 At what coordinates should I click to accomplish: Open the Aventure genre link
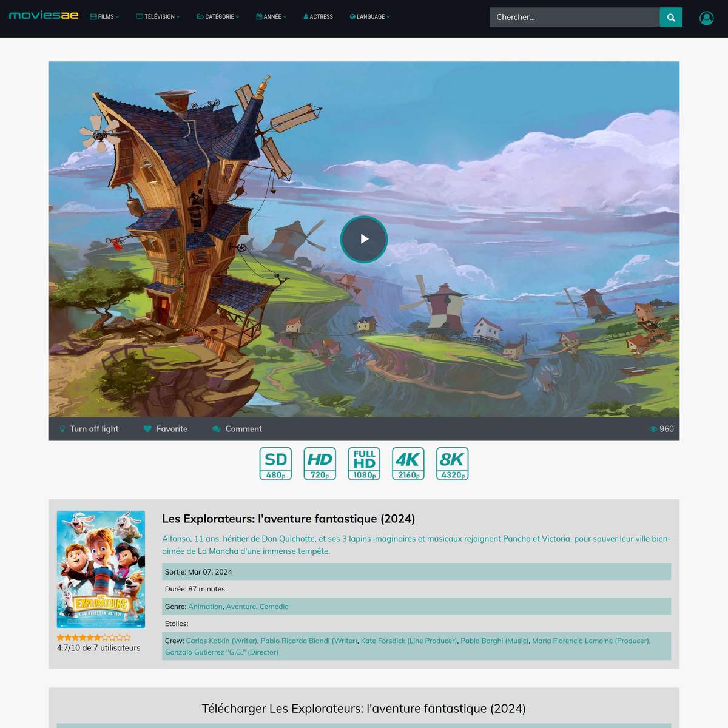pos(241,607)
